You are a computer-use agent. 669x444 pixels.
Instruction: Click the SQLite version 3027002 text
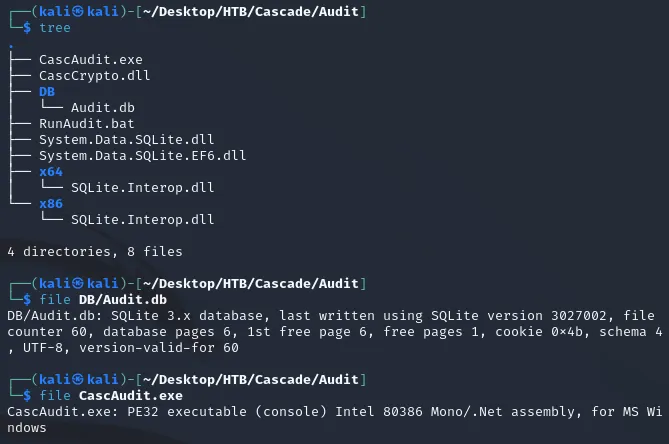pos(519,316)
